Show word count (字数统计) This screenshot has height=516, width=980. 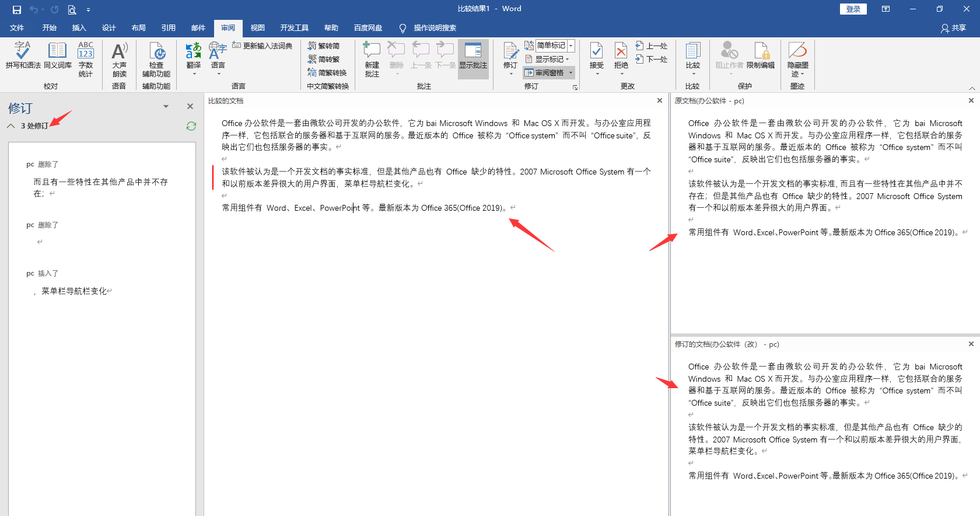pos(86,60)
